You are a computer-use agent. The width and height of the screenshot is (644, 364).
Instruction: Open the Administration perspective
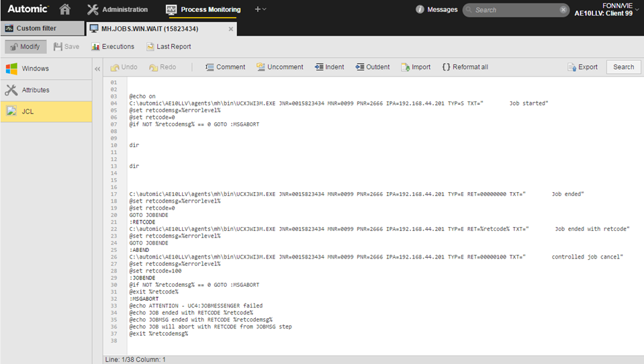click(x=118, y=9)
